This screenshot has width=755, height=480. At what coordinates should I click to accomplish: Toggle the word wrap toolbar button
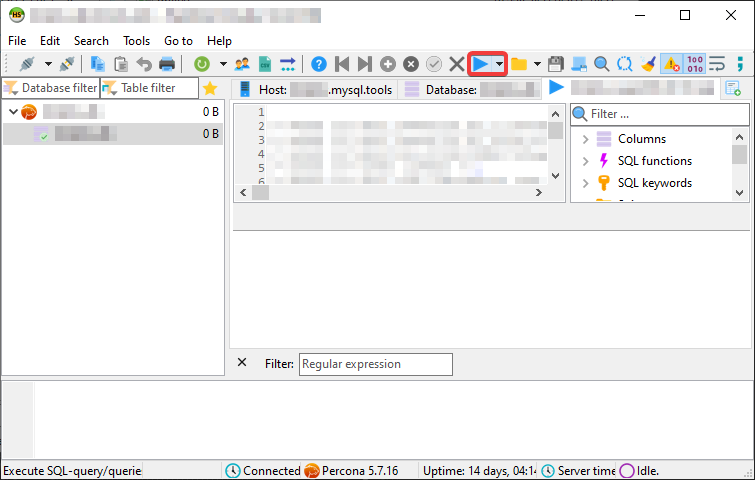point(717,64)
